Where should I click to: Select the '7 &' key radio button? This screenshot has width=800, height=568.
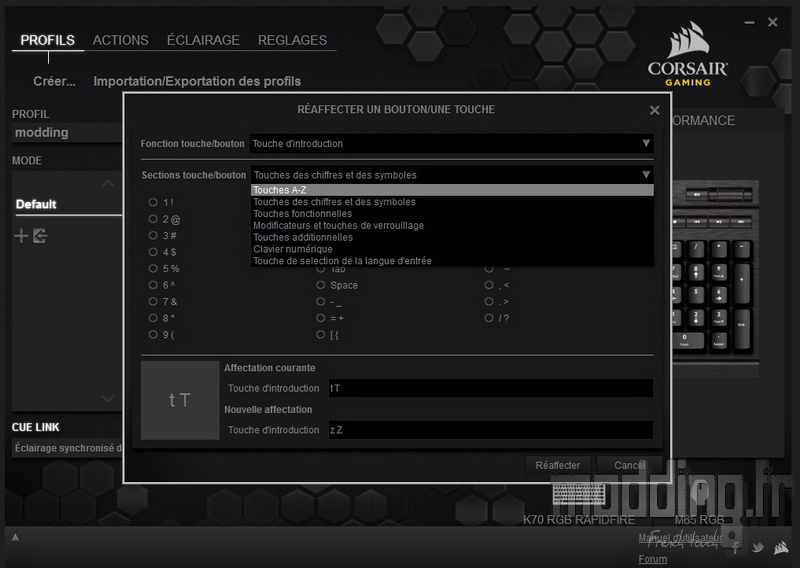(153, 301)
